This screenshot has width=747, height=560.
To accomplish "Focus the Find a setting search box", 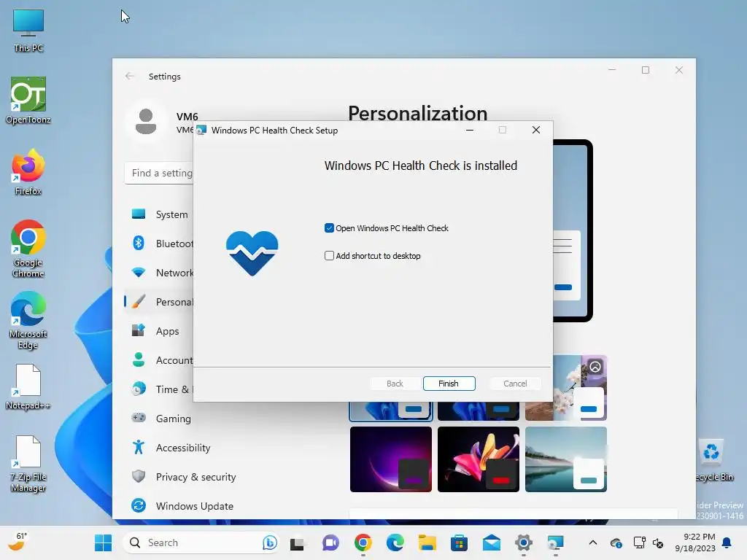I will [159, 173].
